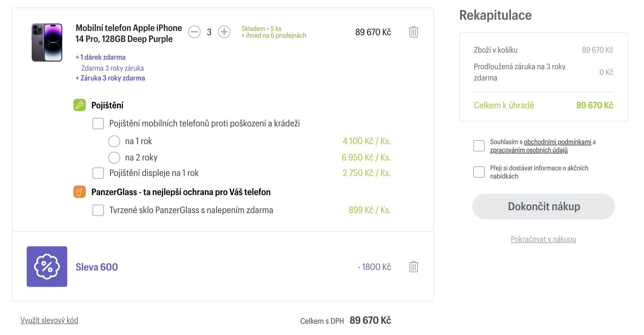644x335 pixels.
Task: Click the purple percent discount badge
Action: pos(47,266)
